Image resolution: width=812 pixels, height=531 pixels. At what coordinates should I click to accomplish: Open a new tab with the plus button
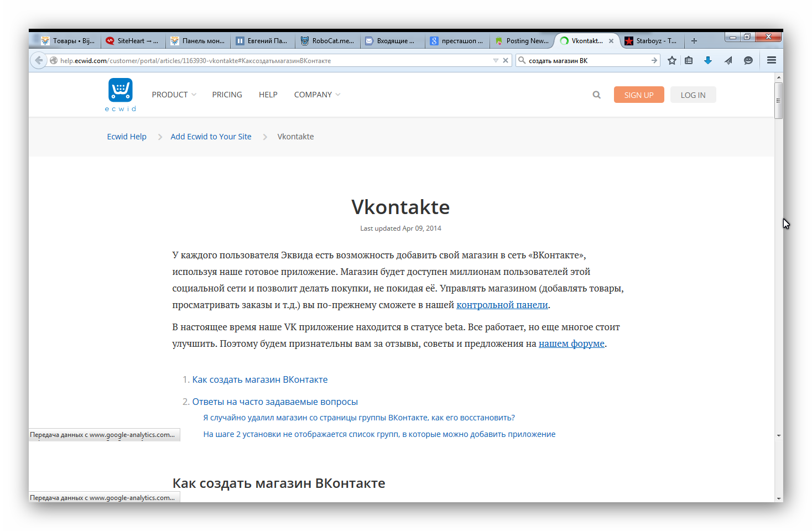coord(694,41)
